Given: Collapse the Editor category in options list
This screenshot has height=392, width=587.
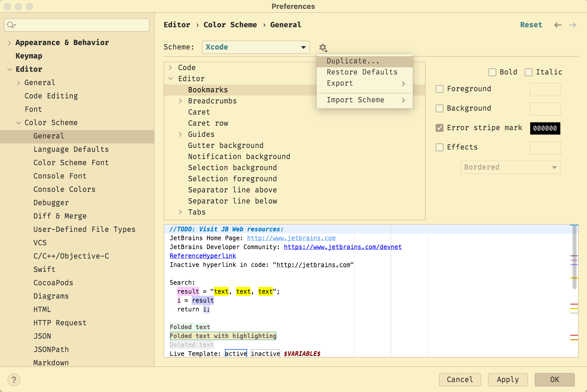Looking at the screenshot, I should click(171, 79).
